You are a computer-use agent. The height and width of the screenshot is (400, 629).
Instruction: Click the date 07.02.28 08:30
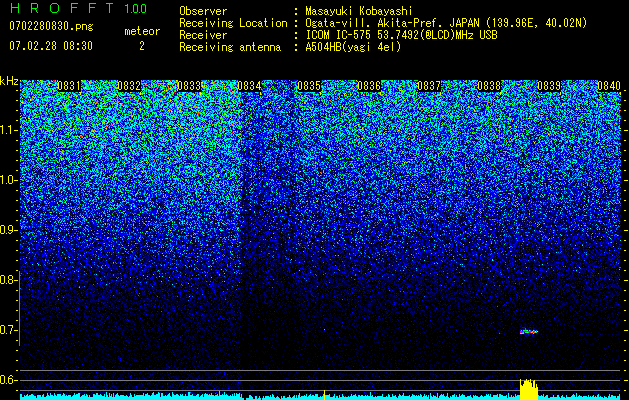(51, 46)
